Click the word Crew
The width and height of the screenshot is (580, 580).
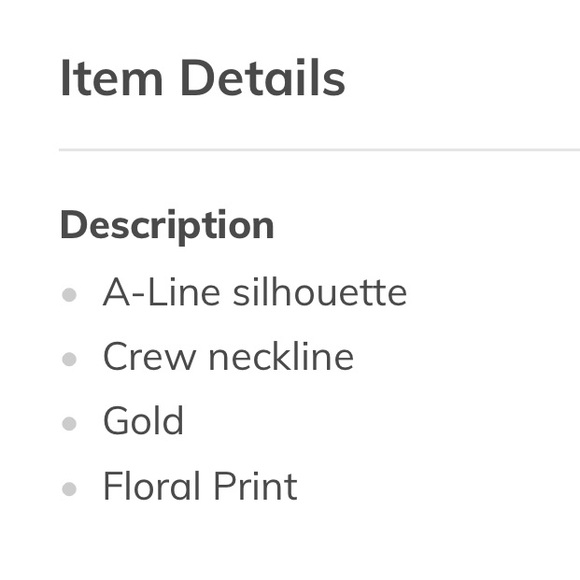[x=149, y=357]
